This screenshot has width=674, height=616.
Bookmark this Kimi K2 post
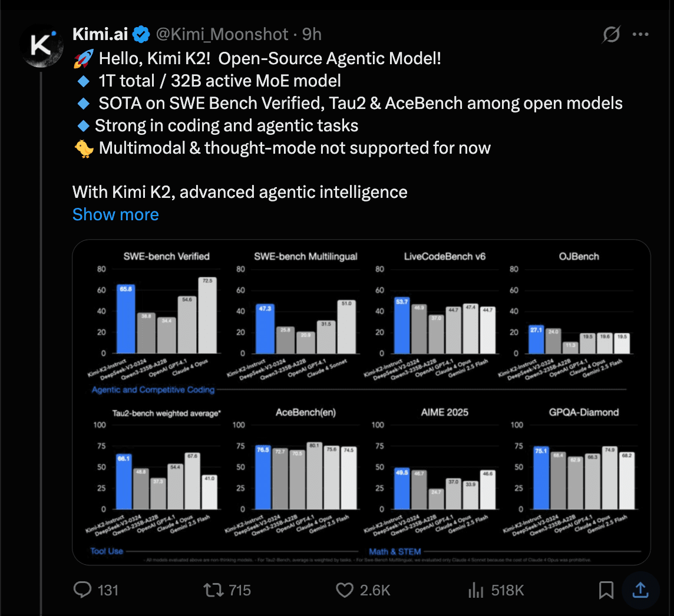[606, 590]
